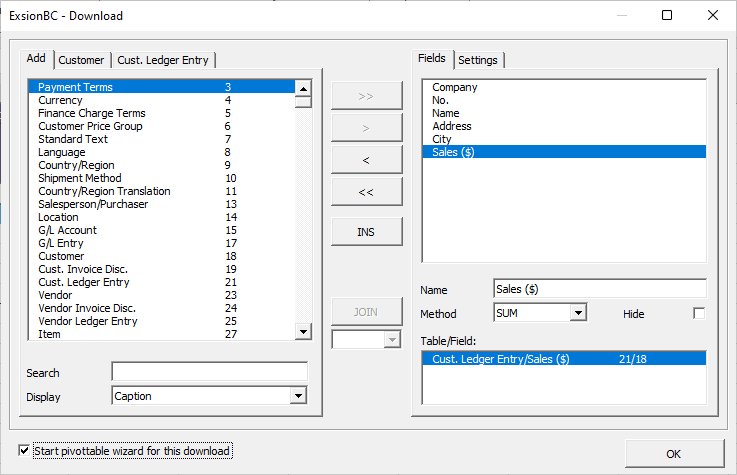The image size is (737, 475).
Task: Open the Customer tab
Action: coord(81,60)
